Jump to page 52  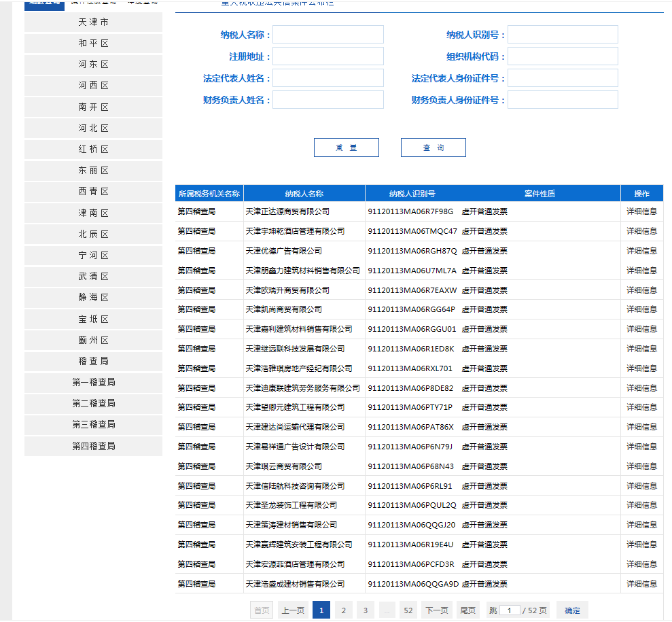point(408,610)
